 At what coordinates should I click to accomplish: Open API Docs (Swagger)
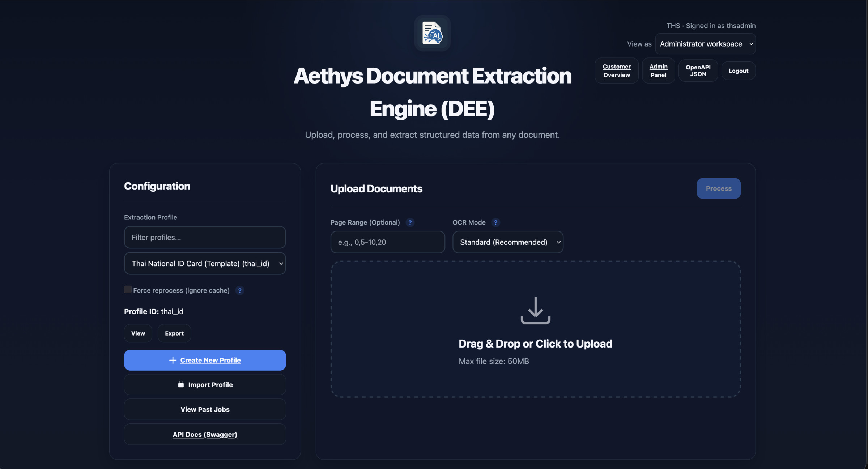tap(205, 434)
